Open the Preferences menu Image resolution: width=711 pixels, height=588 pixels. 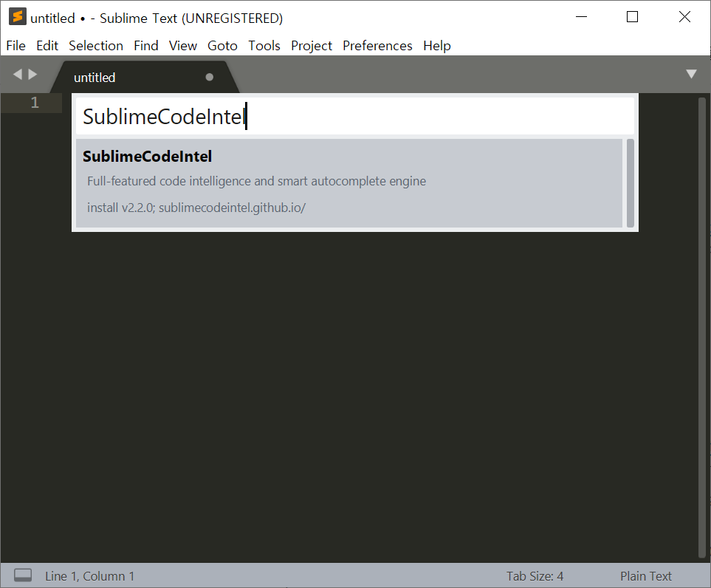(x=377, y=46)
